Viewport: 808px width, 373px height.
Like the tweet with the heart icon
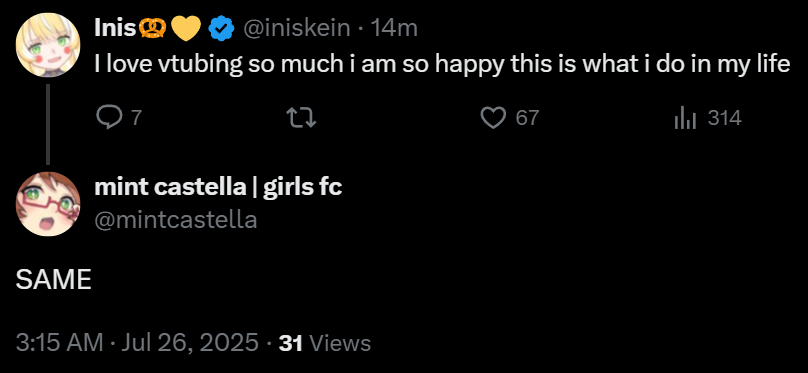[493, 118]
